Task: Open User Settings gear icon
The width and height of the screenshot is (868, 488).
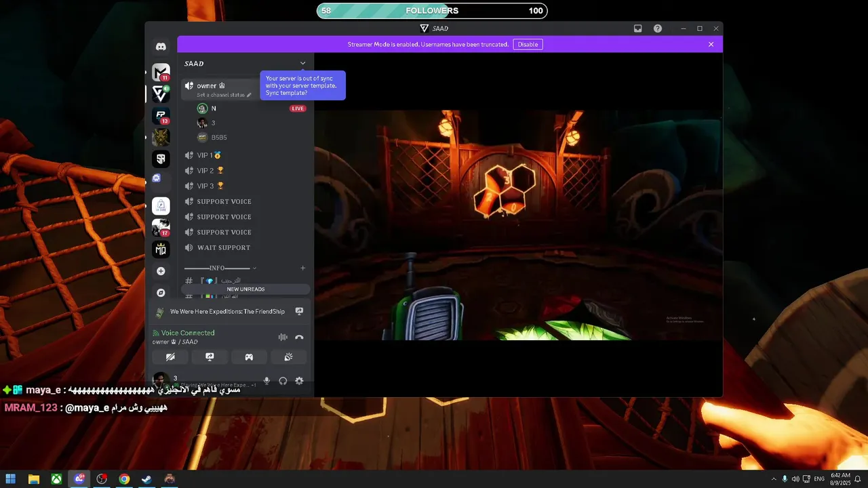Action: point(299,381)
